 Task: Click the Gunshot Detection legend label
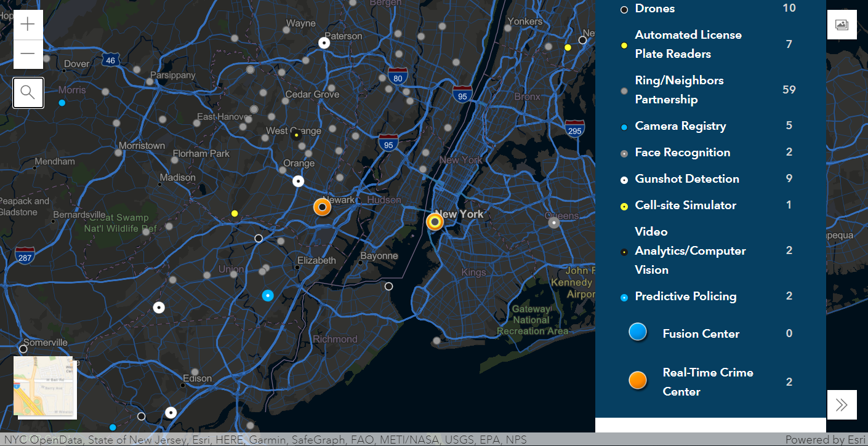687,179
